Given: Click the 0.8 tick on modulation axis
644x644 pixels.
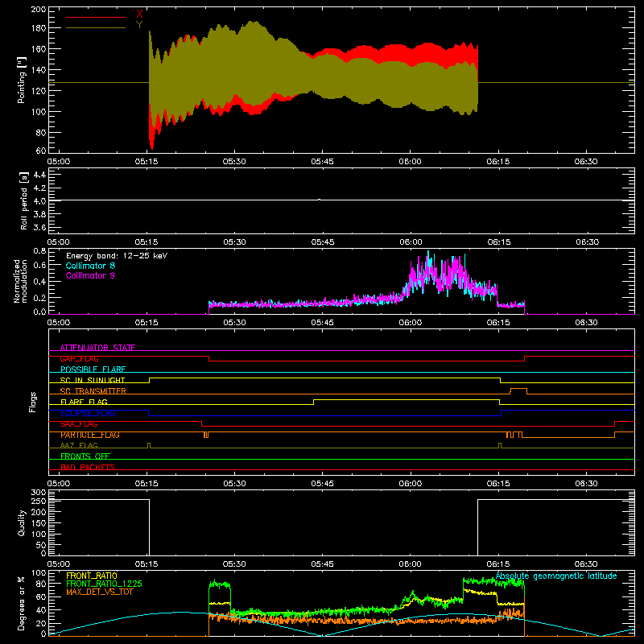Looking at the screenshot, I should (x=39, y=250).
